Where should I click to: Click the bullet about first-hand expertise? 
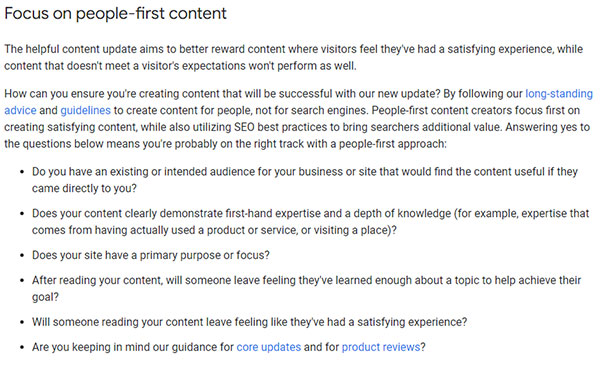(x=310, y=222)
